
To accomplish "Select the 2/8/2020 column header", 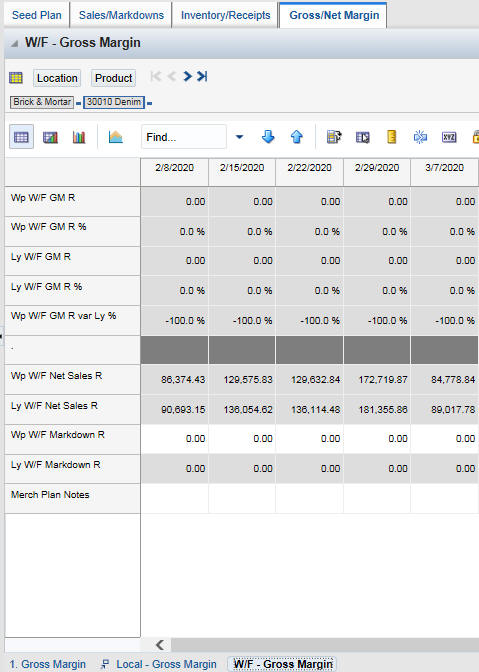I will tap(174, 172).
